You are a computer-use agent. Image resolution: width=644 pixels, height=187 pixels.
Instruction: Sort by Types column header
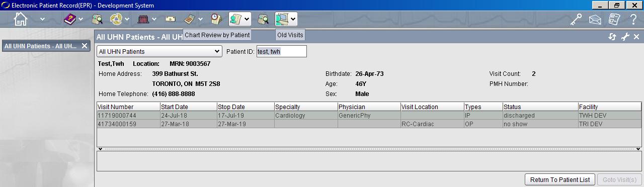click(x=483, y=107)
